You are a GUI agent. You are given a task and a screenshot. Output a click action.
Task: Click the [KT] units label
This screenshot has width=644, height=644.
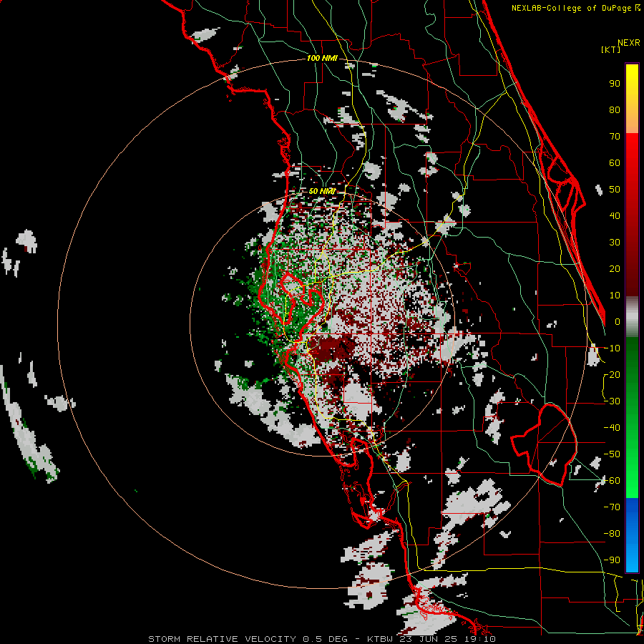pos(610,49)
